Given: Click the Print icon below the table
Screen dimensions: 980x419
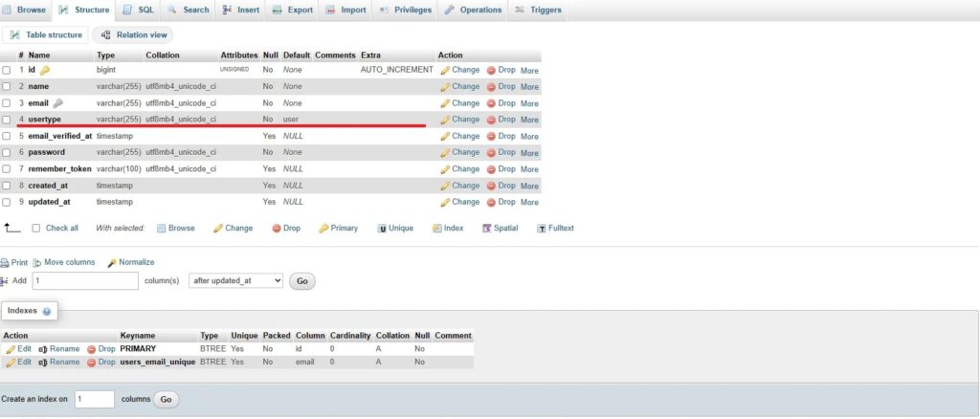Looking at the screenshot, I should (6, 262).
